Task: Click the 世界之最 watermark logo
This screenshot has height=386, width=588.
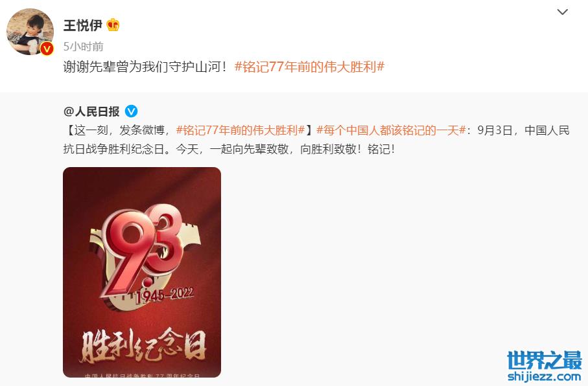Action: 545,360
